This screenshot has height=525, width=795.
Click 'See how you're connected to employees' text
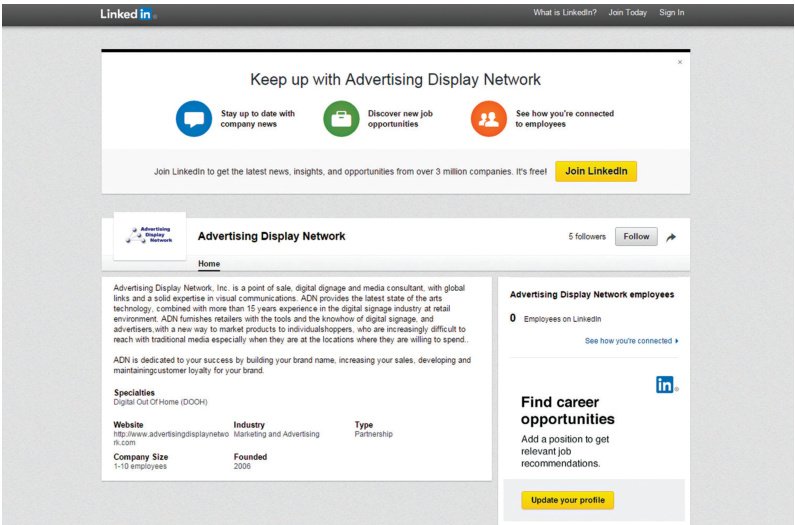tap(565, 119)
